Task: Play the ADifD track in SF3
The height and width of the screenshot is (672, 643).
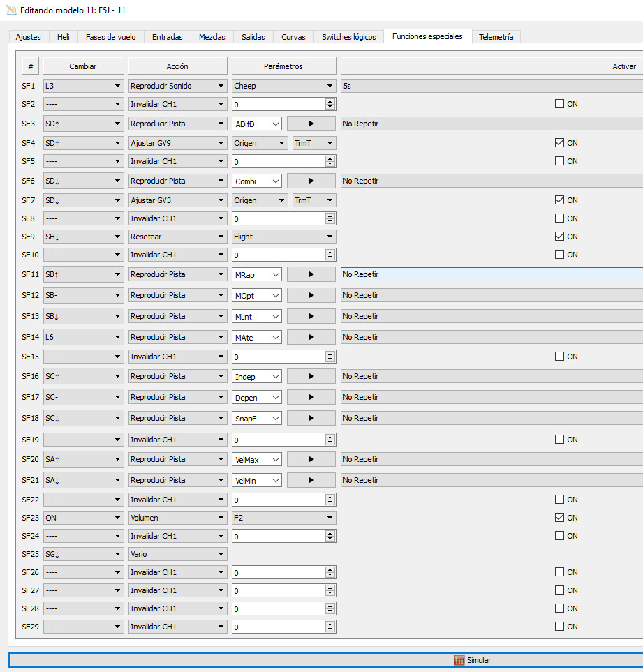Action: tap(311, 124)
